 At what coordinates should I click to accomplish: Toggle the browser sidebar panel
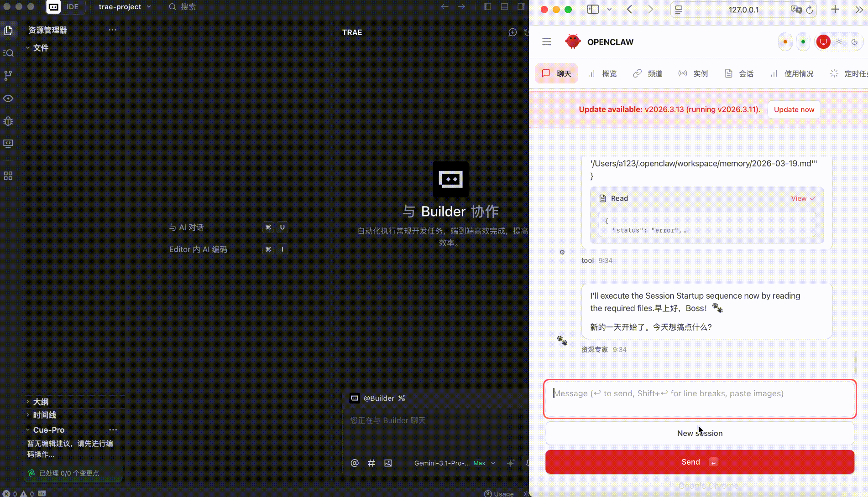[593, 10]
